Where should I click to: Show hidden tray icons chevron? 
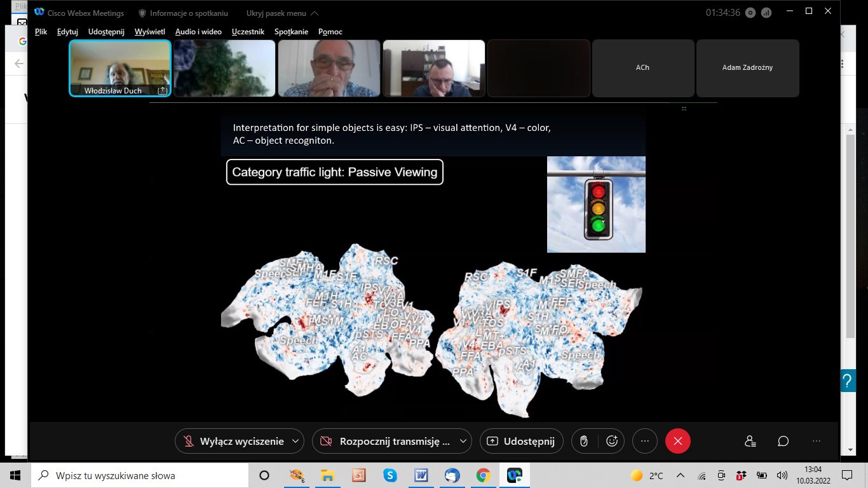(x=681, y=475)
